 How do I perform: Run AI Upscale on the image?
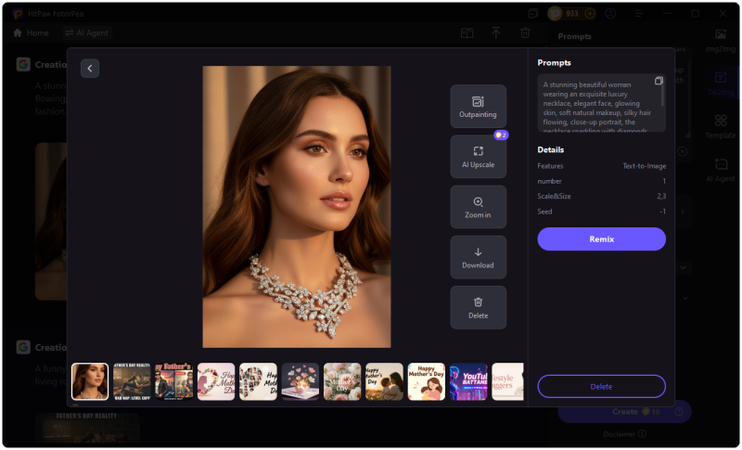[x=478, y=157]
